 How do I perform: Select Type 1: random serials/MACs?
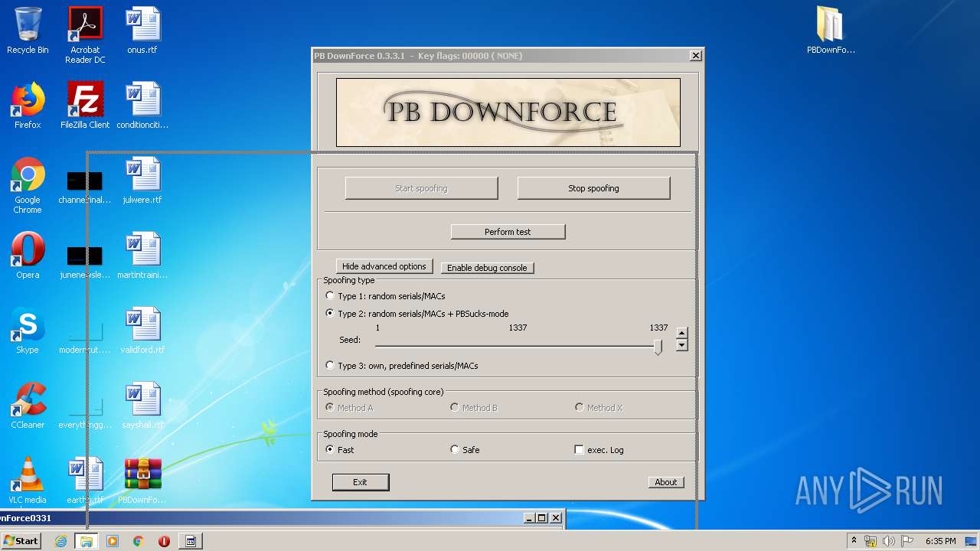tap(330, 296)
